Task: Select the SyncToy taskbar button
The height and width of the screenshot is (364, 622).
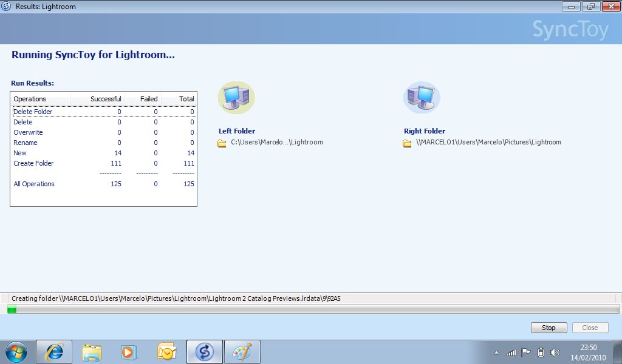Action: click(x=204, y=352)
